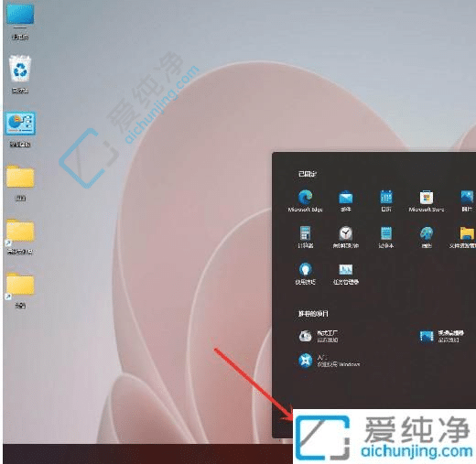
Task: Click the '已固定' pinned section heading
Action: [308, 174]
